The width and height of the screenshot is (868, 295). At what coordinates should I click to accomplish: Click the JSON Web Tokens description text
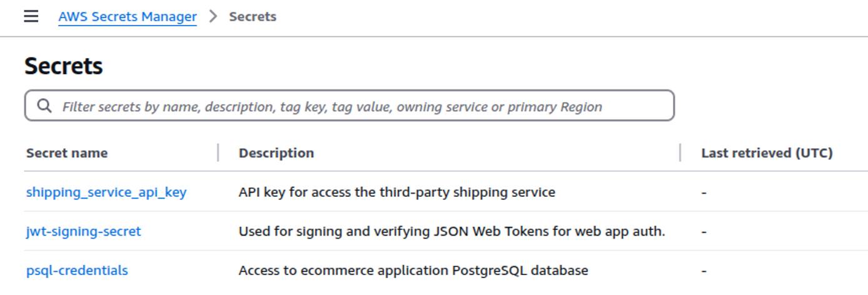tap(452, 232)
